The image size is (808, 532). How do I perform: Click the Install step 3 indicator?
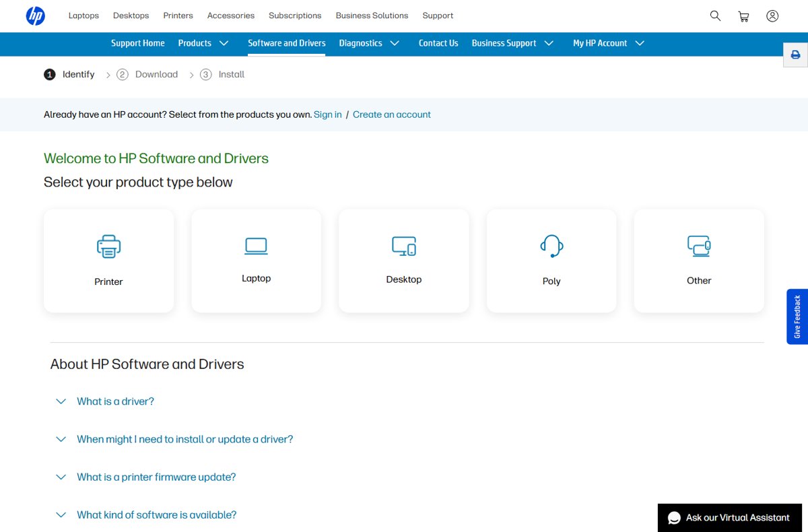(x=222, y=75)
